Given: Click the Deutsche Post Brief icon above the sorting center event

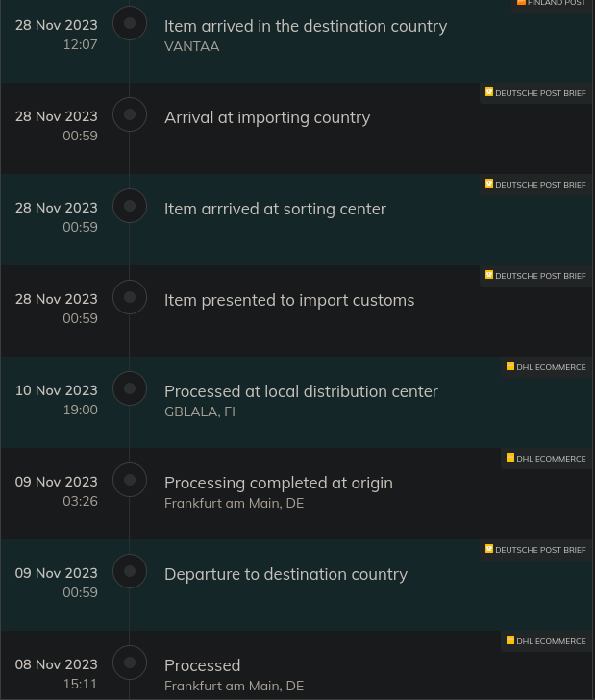Looking at the screenshot, I should point(489,184).
